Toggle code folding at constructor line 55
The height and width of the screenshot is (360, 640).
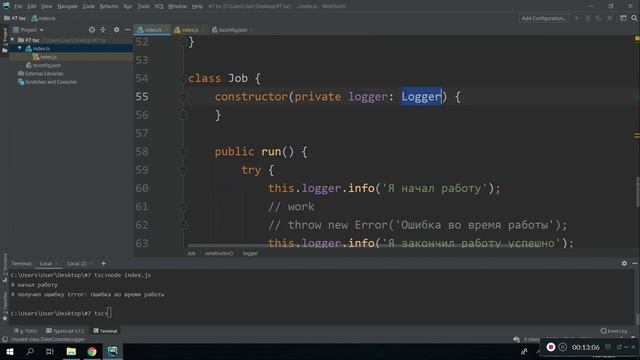pos(183,97)
